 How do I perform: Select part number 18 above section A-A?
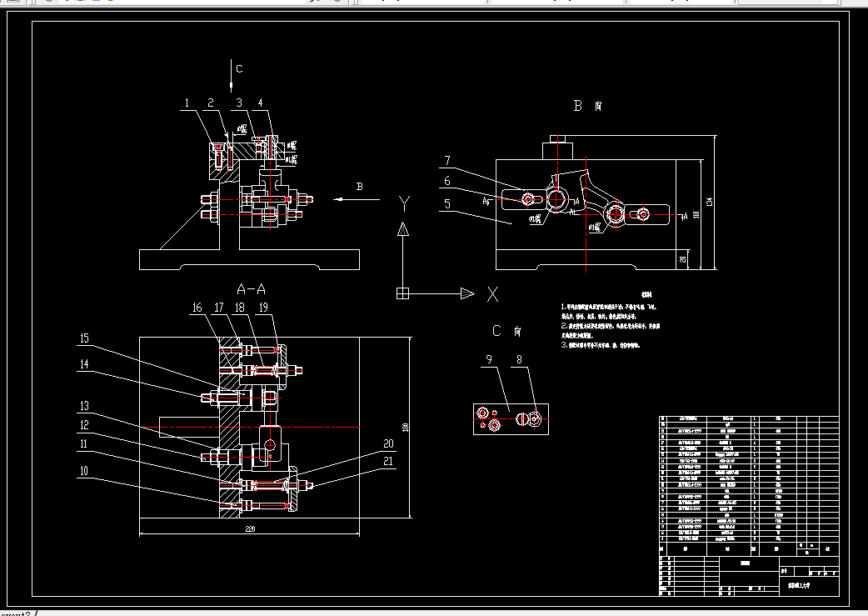(240, 308)
